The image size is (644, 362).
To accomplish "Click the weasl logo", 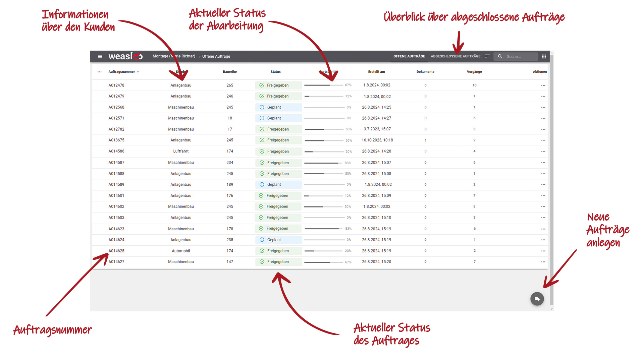I will (x=125, y=56).
